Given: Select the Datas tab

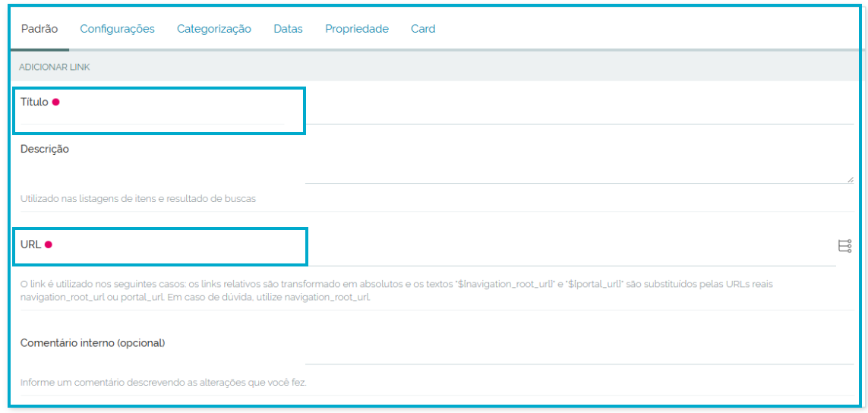Looking at the screenshot, I should pyautogui.click(x=289, y=29).
